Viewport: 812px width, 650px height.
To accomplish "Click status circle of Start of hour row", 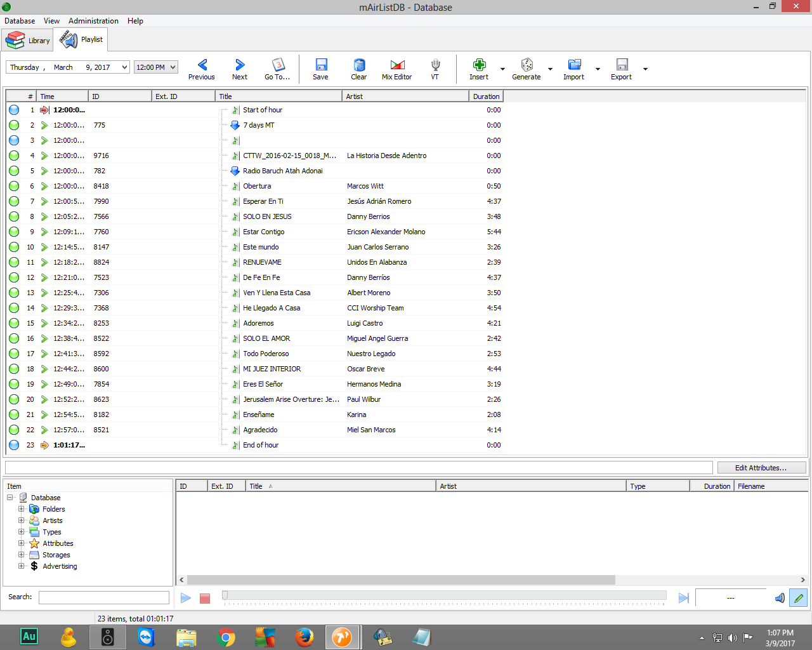I will tap(14, 110).
